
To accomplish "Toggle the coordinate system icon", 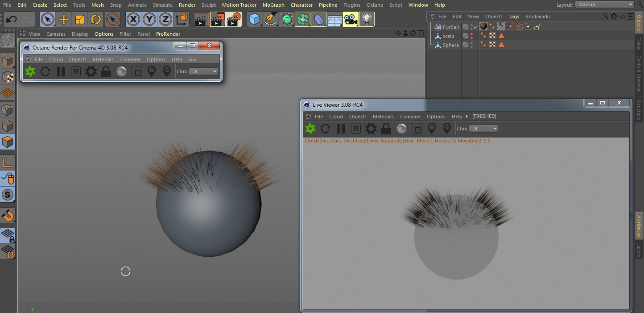I will pyautogui.click(x=182, y=19).
